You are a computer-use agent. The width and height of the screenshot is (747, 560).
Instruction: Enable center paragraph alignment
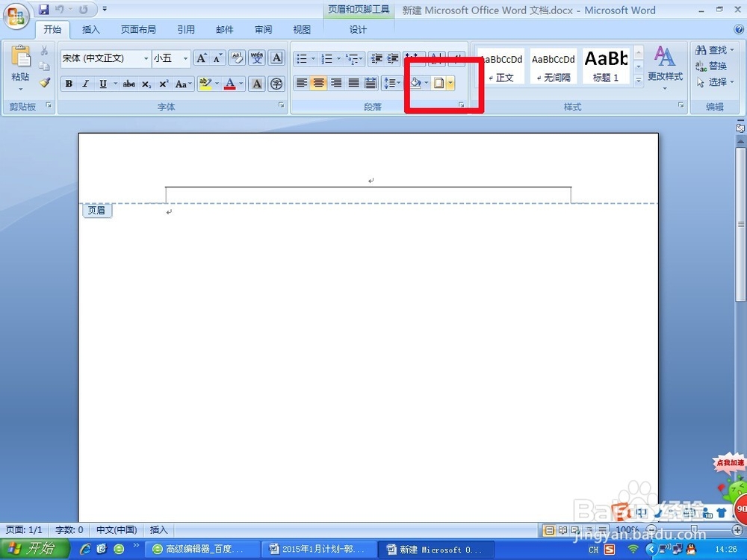[318, 84]
